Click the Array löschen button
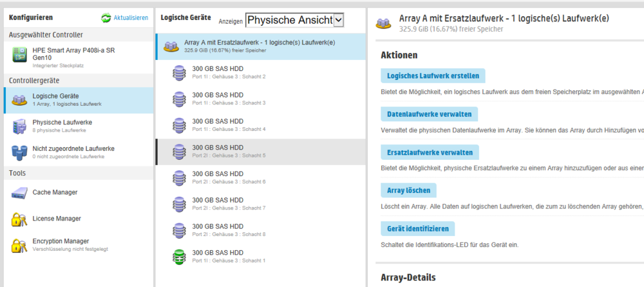644x287 pixels. 409,190
